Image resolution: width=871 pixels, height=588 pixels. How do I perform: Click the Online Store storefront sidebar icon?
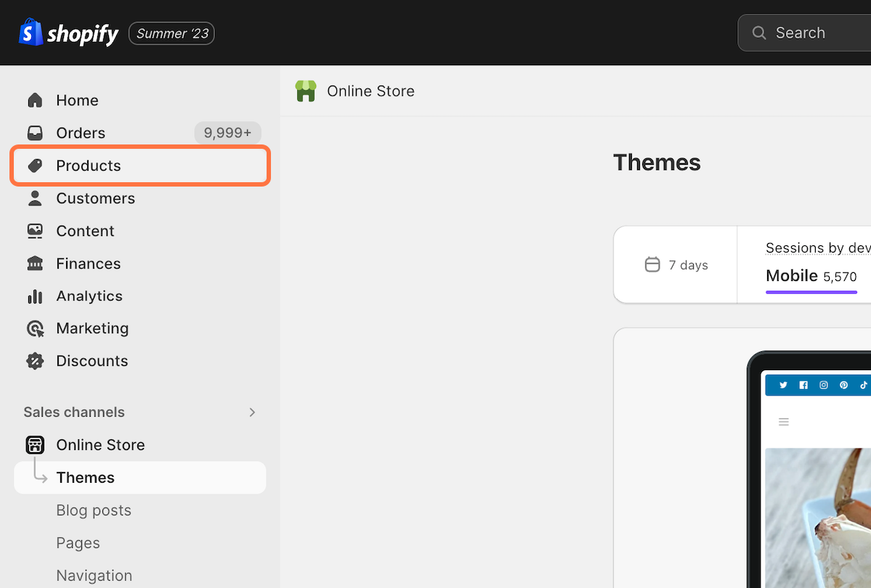click(x=35, y=445)
